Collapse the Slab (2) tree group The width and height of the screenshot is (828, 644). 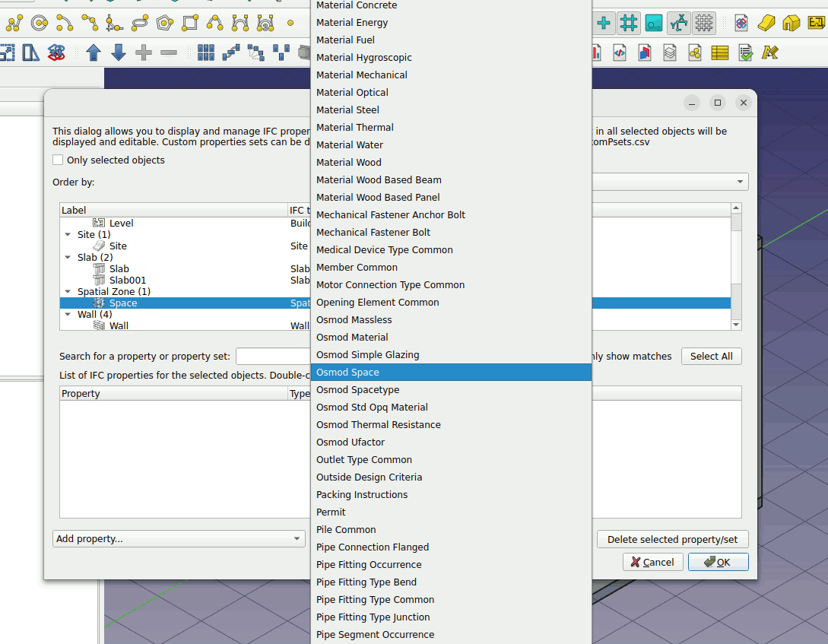68,258
